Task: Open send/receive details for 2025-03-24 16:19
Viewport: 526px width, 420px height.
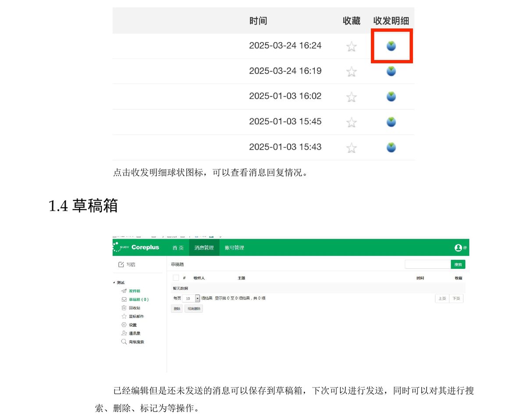Action: 391,71
